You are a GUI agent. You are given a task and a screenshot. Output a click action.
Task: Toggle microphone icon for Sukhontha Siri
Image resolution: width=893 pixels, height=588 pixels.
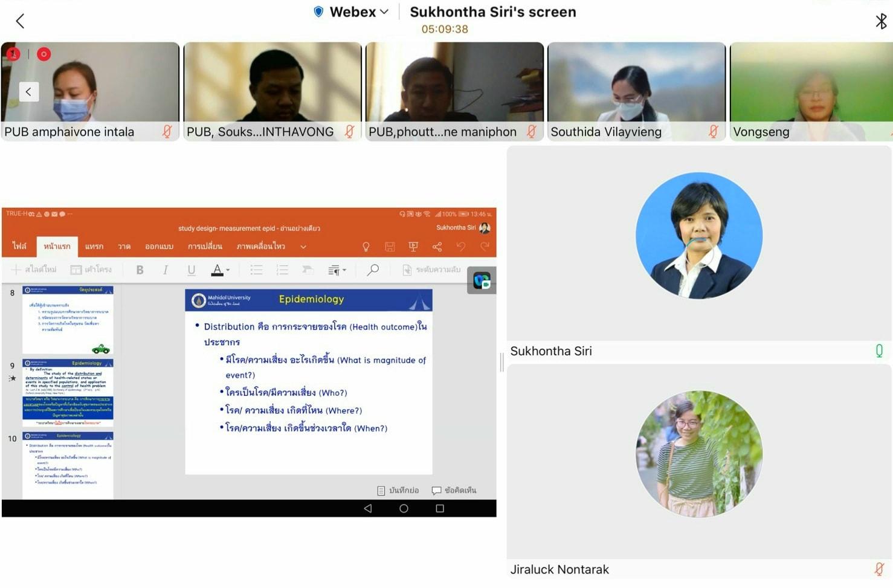point(879,351)
